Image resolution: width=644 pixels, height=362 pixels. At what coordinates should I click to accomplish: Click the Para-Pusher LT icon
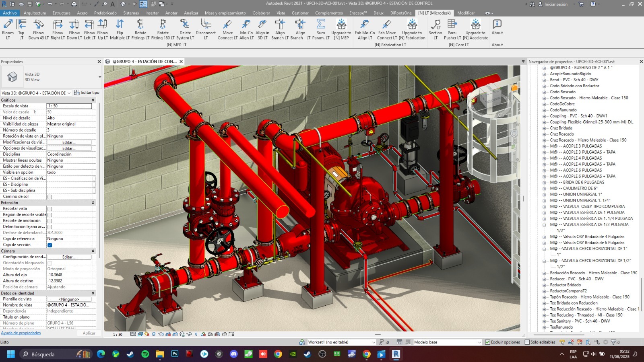point(452,25)
